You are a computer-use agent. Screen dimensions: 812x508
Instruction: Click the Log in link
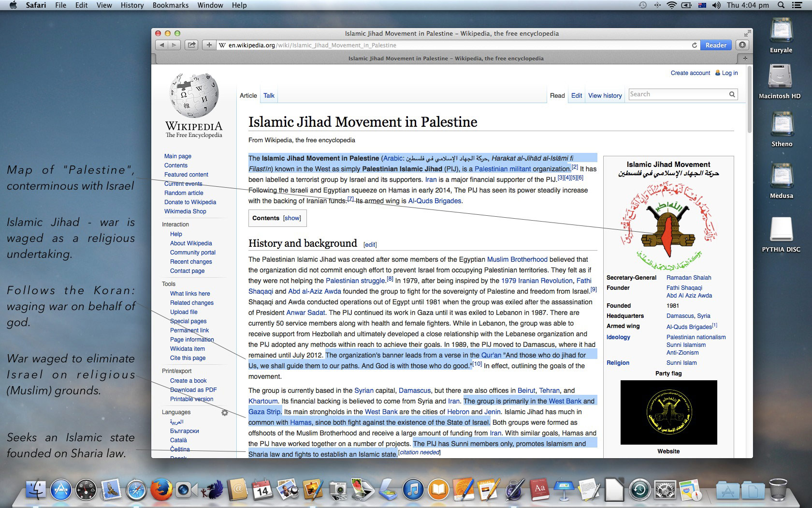click(x=730, y=73)
